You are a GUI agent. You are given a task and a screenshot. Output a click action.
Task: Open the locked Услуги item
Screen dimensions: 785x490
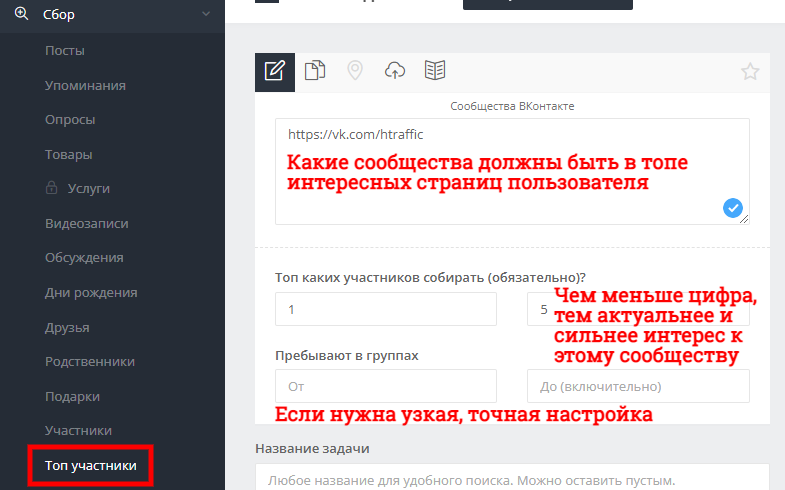tap(89, 189)
